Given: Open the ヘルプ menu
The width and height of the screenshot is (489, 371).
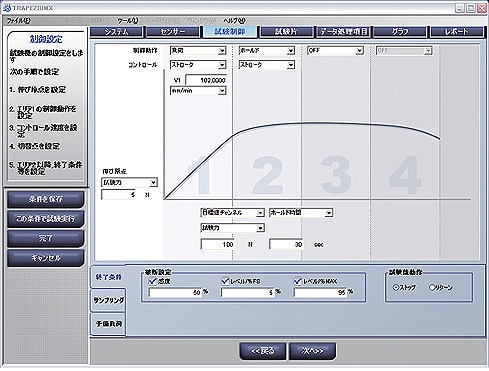Looking at the screenshot, I should tap(234, 21).
